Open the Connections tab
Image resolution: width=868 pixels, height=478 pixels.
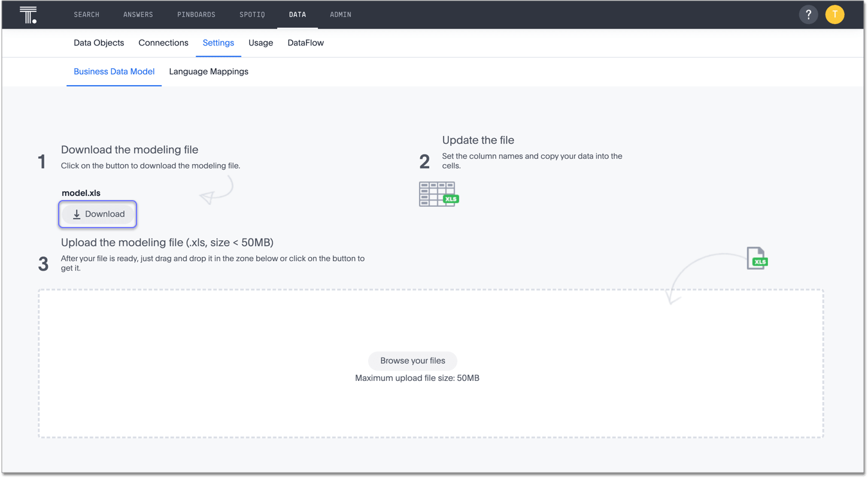(163, 43)
